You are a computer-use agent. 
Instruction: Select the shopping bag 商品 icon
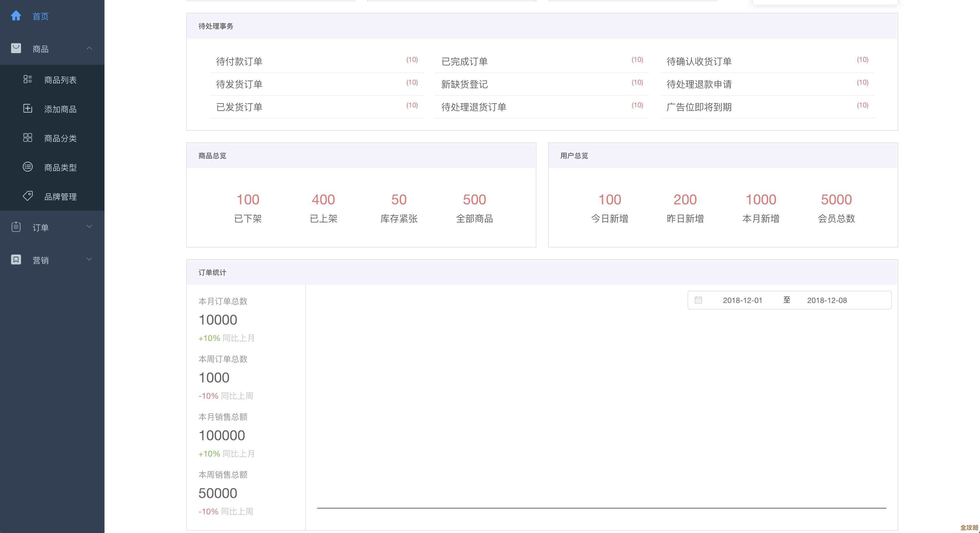click(x=16, y=48)
